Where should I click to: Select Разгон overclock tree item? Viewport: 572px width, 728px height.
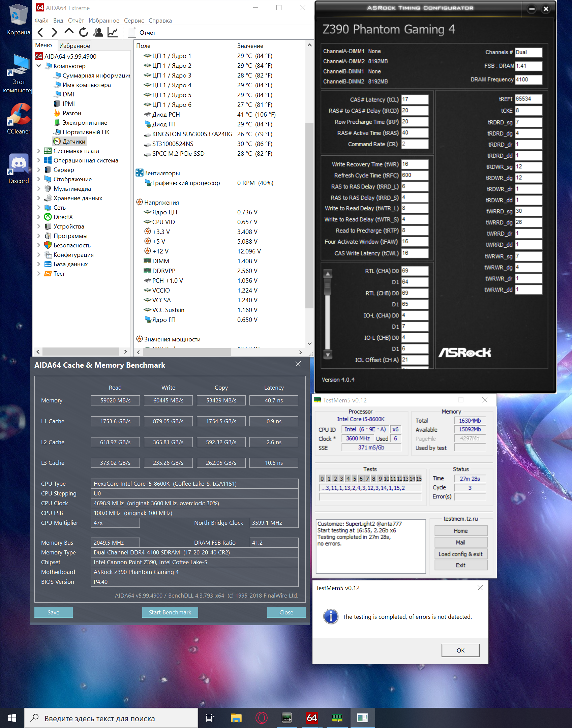click(x=67, y=113)
